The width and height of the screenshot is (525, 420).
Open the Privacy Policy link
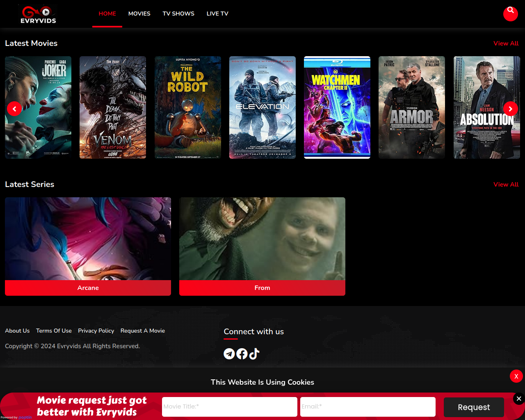pyautogui.click(x=96, y=331)
